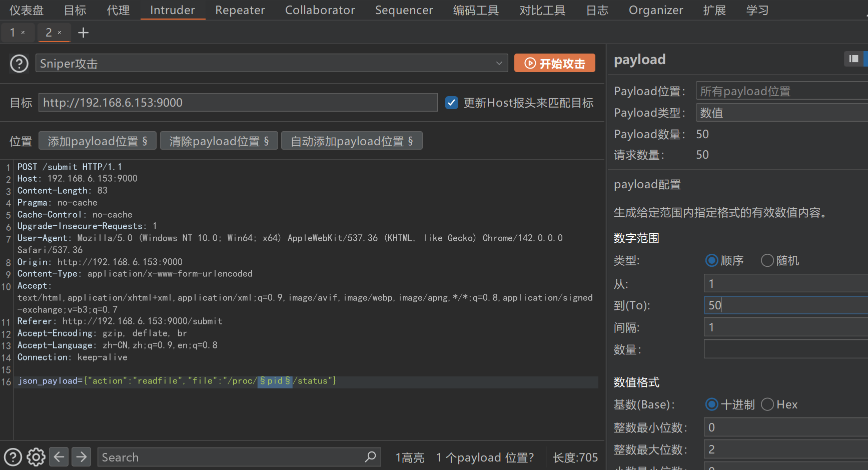868x470 pixels.
Task: Click the search magnifier icon
Action: pos(370,457)
